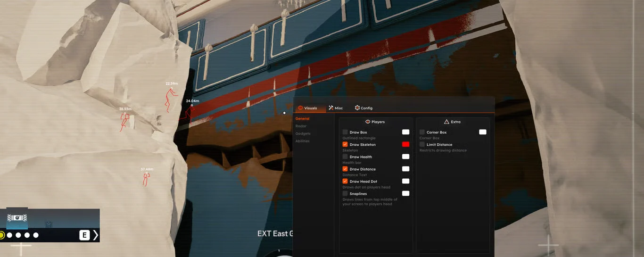Toggle the Snaplines checkbox
Screen dimensions: 644x257
pyautogui.click(x=345, y=194)
